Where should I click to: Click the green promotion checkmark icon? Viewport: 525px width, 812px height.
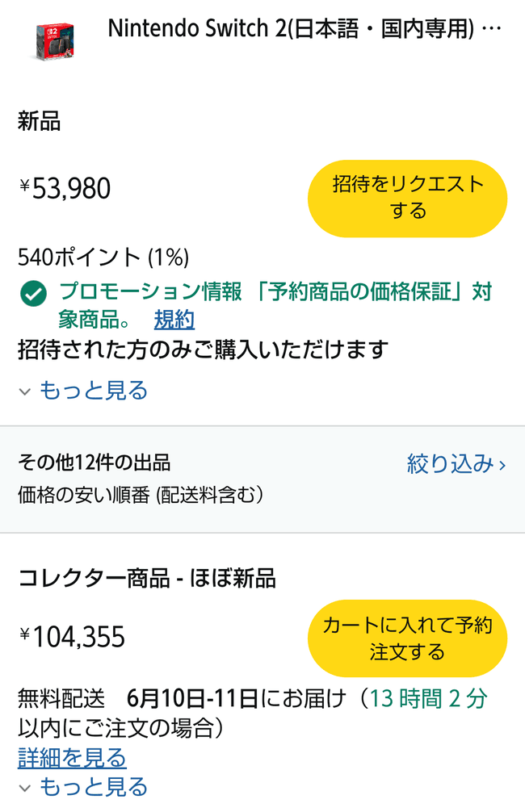click(x=32, y=295)
